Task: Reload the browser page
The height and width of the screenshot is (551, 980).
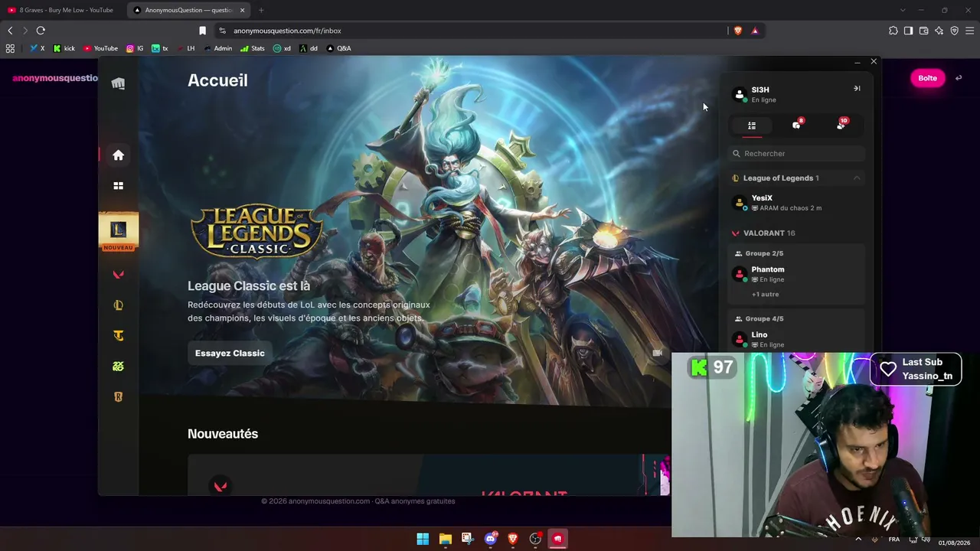Action: click(x=41, y=31)
